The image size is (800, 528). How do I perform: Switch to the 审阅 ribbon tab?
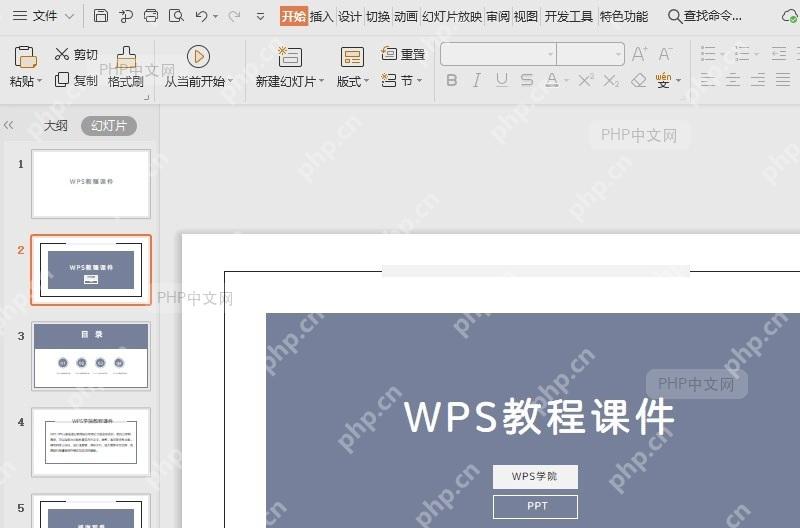click(x=497, y=16)
